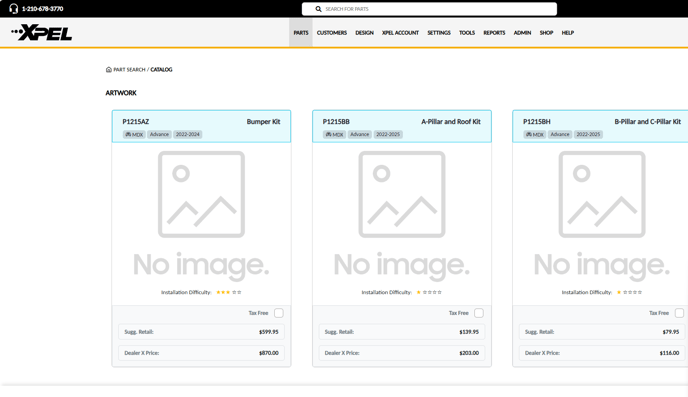Go to Part Search breadcrumb link
Viewport: 688px width, 397px height.
129,69
